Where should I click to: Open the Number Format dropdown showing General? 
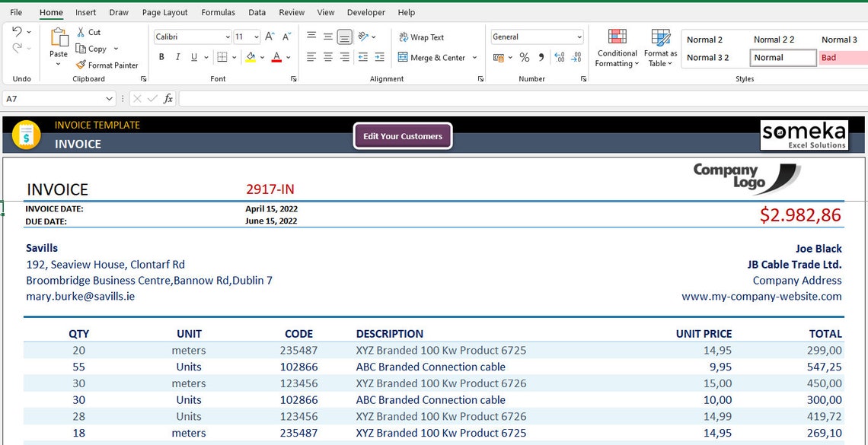click(536, 36)
